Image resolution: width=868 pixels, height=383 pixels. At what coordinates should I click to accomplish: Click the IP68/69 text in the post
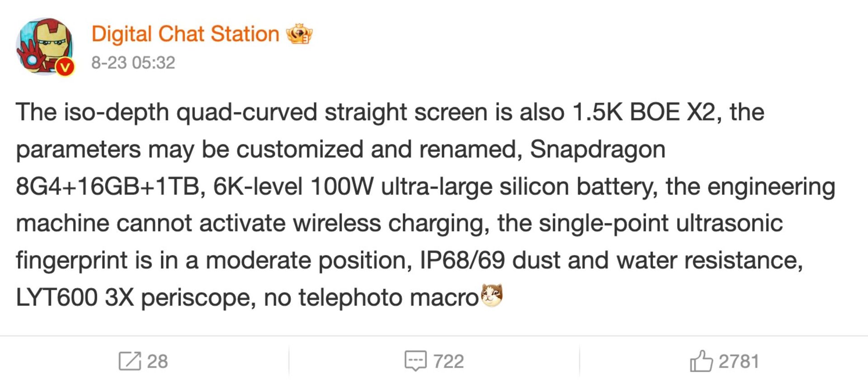[462, 260]
